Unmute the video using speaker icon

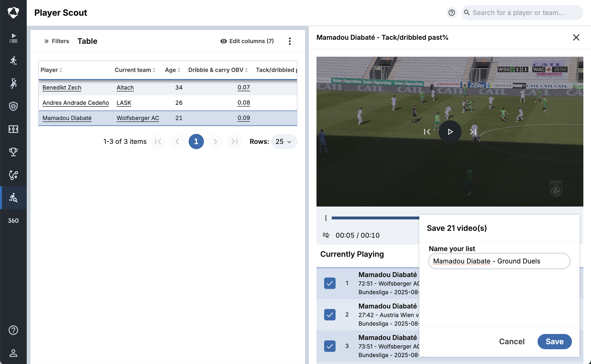pyautogui.click(x=326, y=235)
